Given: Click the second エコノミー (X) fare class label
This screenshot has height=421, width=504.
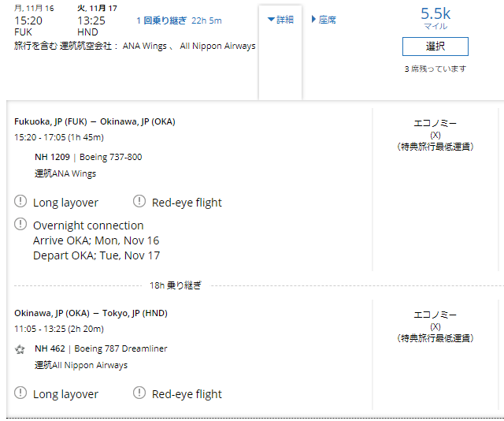Looking at the screenshot, I should click(x=435, y=326).
